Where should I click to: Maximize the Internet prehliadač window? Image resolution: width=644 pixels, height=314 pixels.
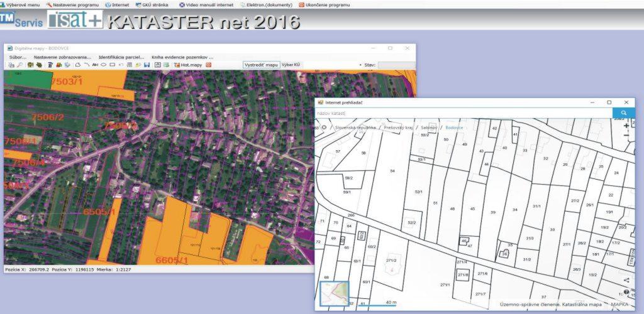point(609,102)
